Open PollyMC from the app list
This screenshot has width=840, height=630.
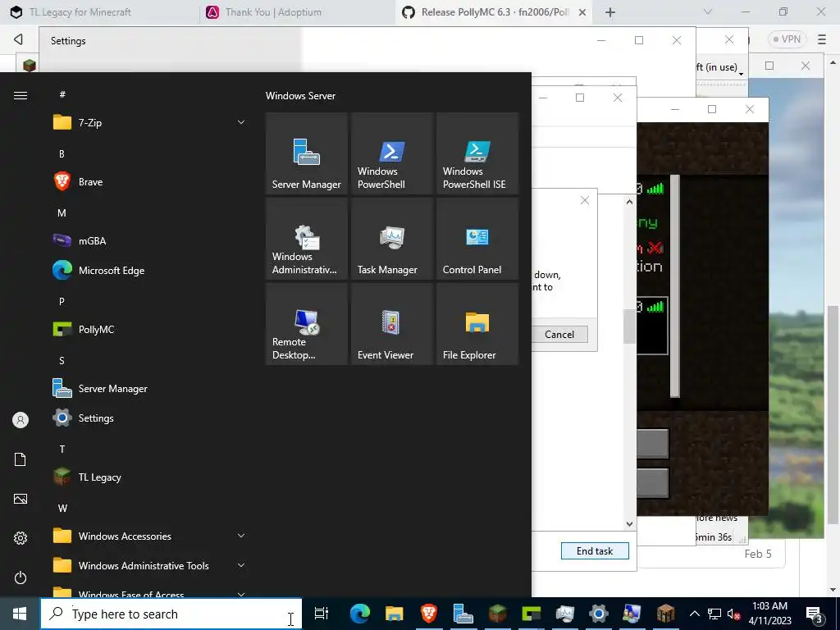click(x=149, y=330)
